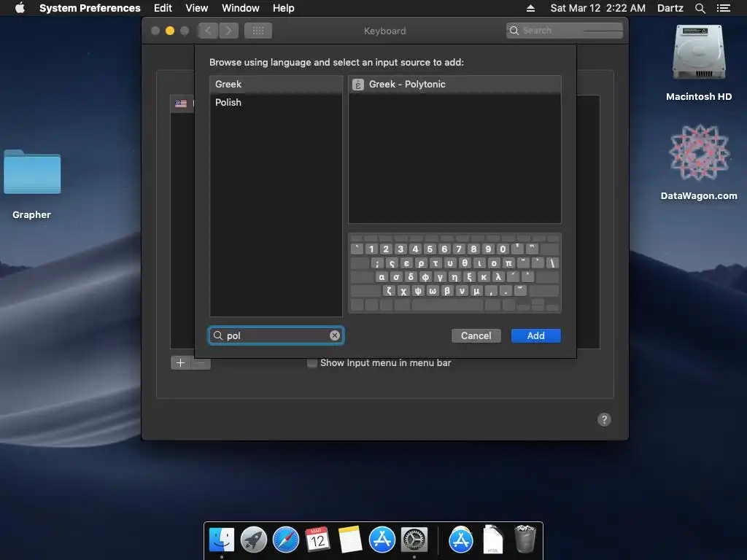Image resolution: width=747 pixels, height=560 pixels.
Task: Minimize the Keyboard window with the yellow button
Action: pos(169,31)
